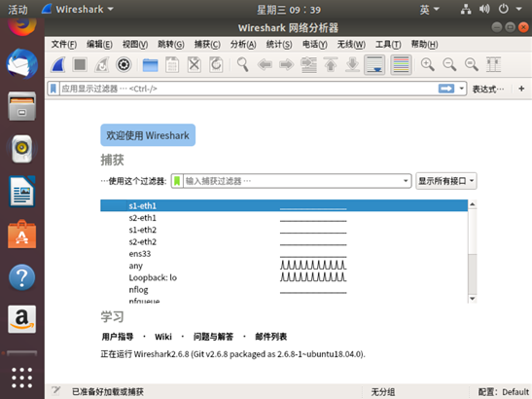Screen dimensions: 532x399
Task: Open 视图(V) menu
Action: point(135,44)
